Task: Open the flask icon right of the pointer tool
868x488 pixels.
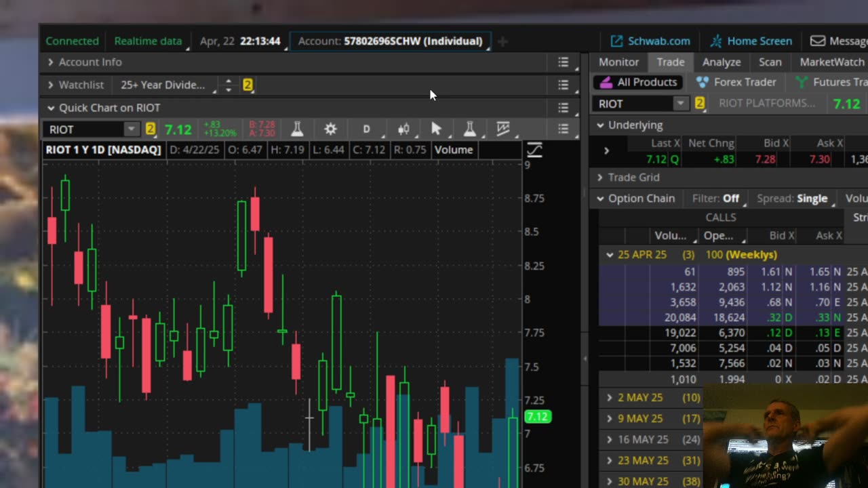Action: tap(469, 129)
